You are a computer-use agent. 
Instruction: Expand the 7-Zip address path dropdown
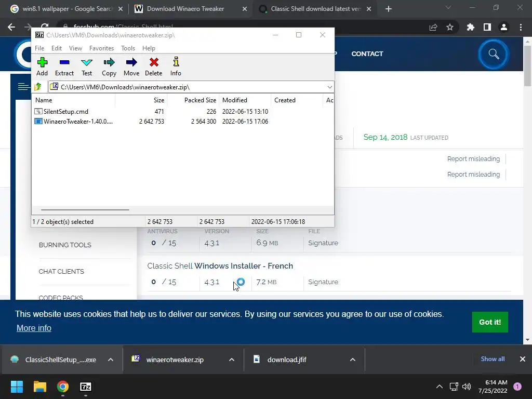click(329, 87)
